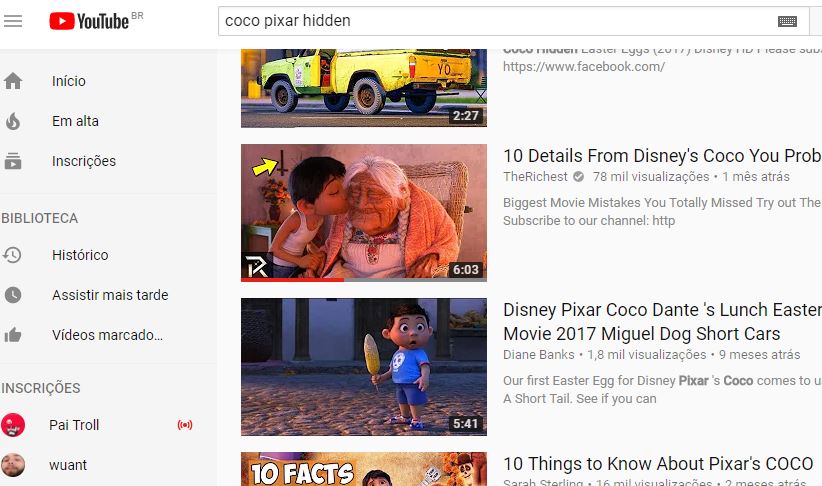Click the 5:41 duration badge
Image resolution: width=822 pixels, height=486 pixels.
[x=466, y=424]
